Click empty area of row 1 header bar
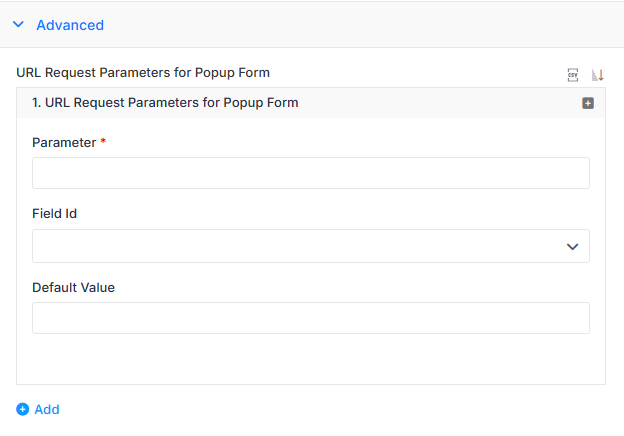Image resolution: width=624 pixels, height=436 pixels. [438, 103]
